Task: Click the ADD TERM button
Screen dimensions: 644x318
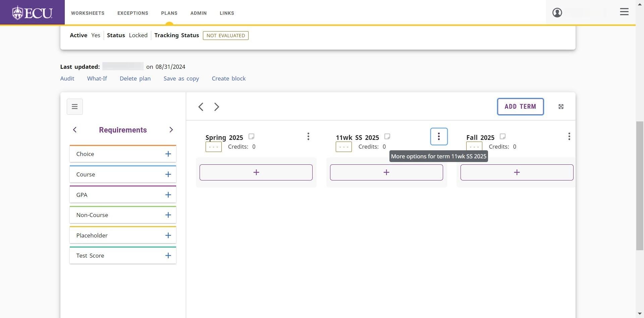Action: 520,107
